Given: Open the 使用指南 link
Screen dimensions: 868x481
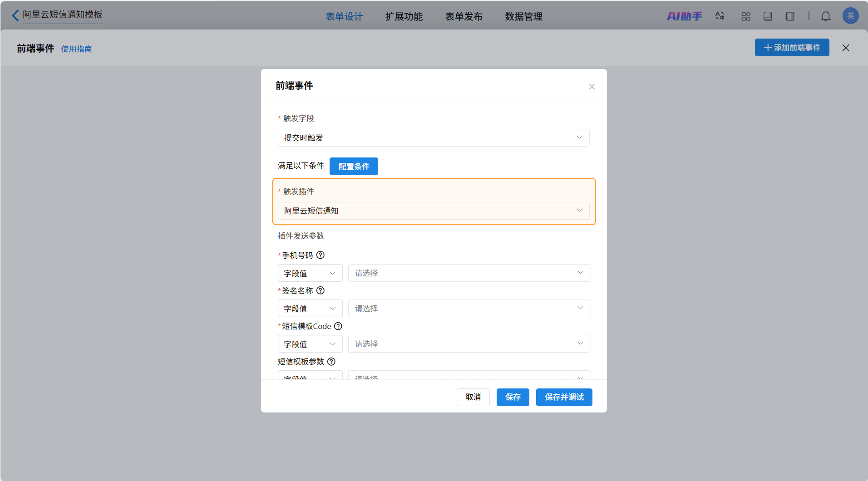Looking at the screenshot, I should [77, 49].
